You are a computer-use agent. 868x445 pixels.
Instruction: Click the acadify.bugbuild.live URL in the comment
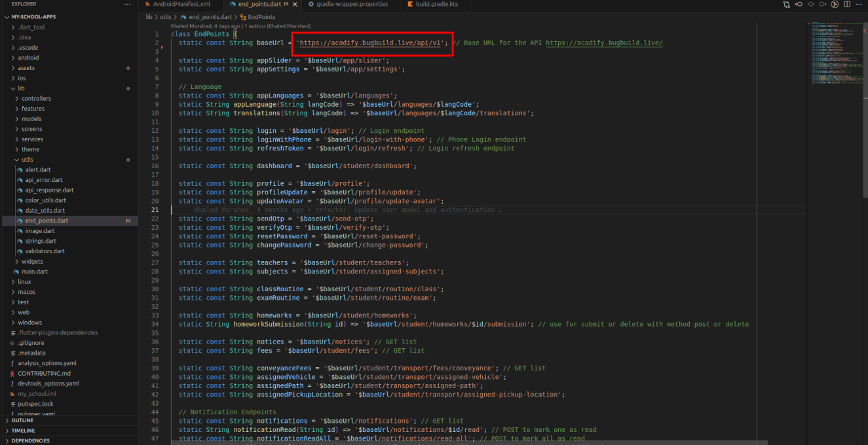coord(604,43)
